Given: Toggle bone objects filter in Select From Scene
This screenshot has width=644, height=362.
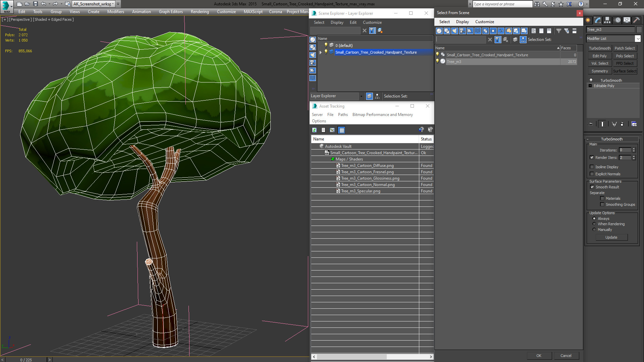Looking at the screenshot, I should pos(501,31).
